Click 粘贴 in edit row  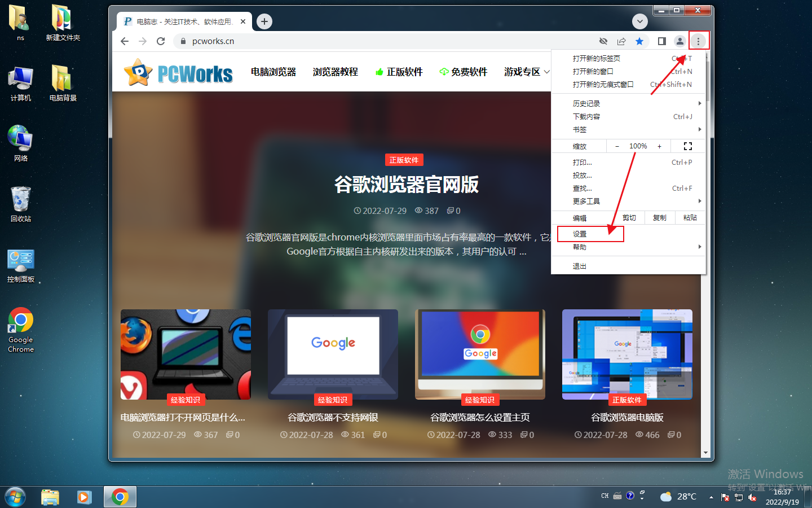pyautogui.click(x=690, y=218)
